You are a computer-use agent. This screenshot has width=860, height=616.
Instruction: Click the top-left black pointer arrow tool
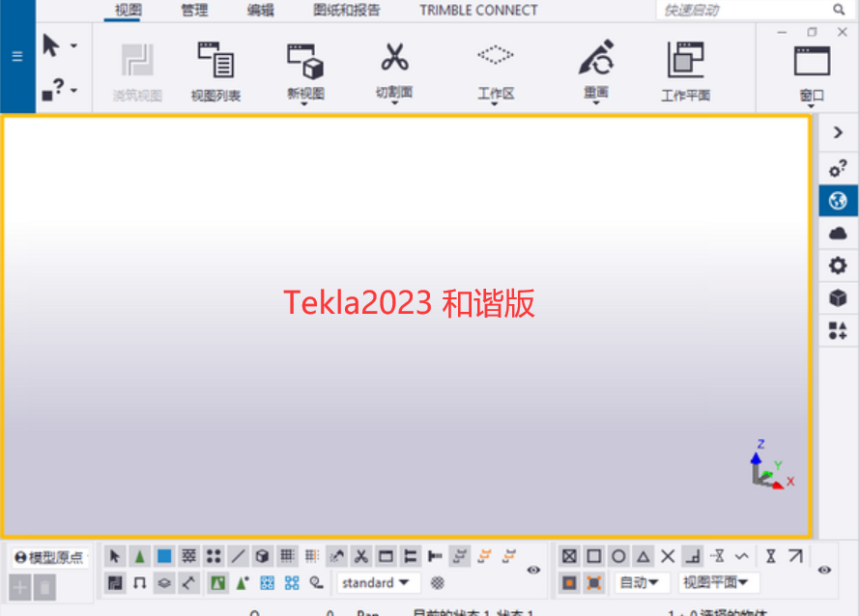51,45
